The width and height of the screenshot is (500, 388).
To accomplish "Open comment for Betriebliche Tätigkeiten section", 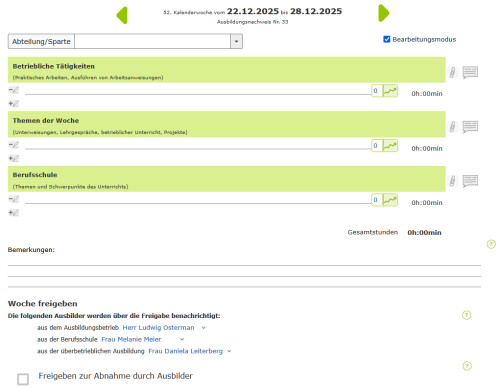I will pyautogui.click(x=470, y=72).
